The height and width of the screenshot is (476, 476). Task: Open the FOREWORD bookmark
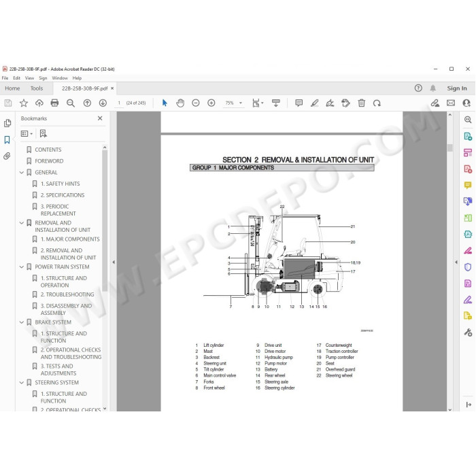tap(49, 161)
